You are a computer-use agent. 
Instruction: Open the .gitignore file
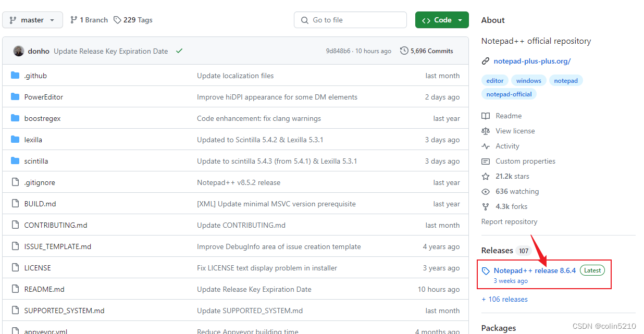point(40,182)
